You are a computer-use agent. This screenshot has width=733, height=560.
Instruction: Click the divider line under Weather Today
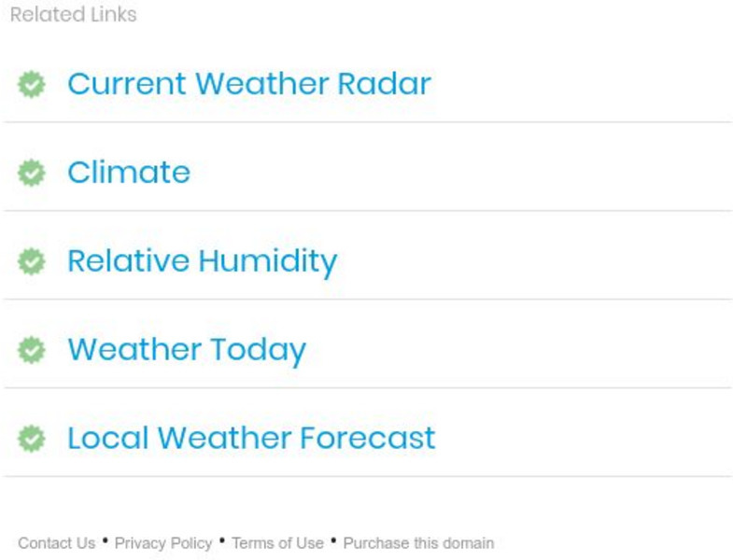[367, 388]
